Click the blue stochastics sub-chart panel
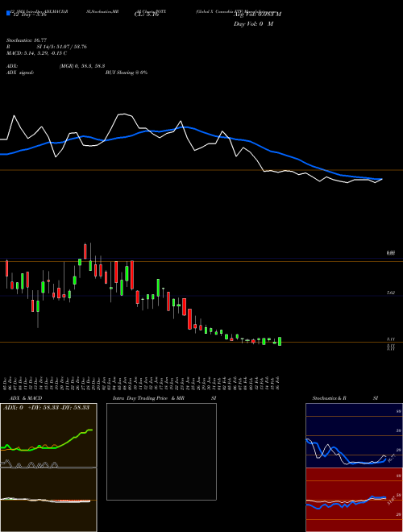The image size is (403, 532). pos(354,435)
